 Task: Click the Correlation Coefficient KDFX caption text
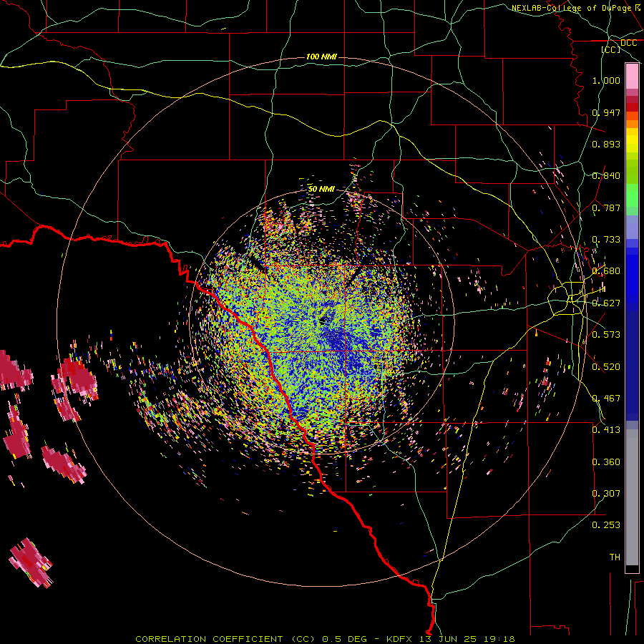point(325,639)
